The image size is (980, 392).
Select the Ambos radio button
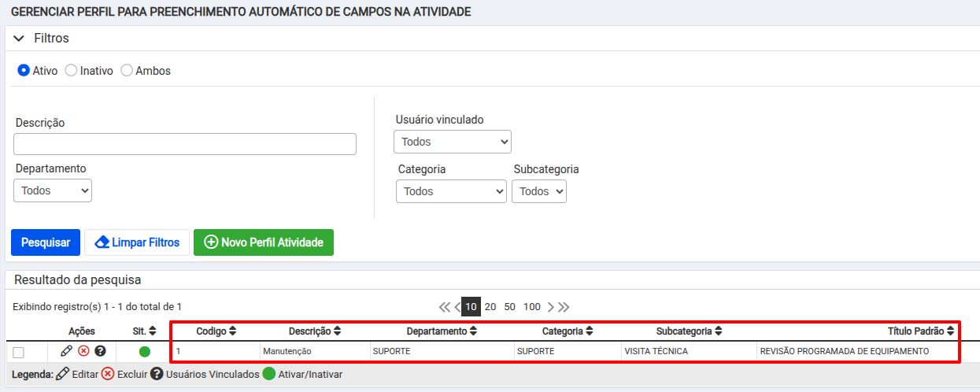coord(127,70)
